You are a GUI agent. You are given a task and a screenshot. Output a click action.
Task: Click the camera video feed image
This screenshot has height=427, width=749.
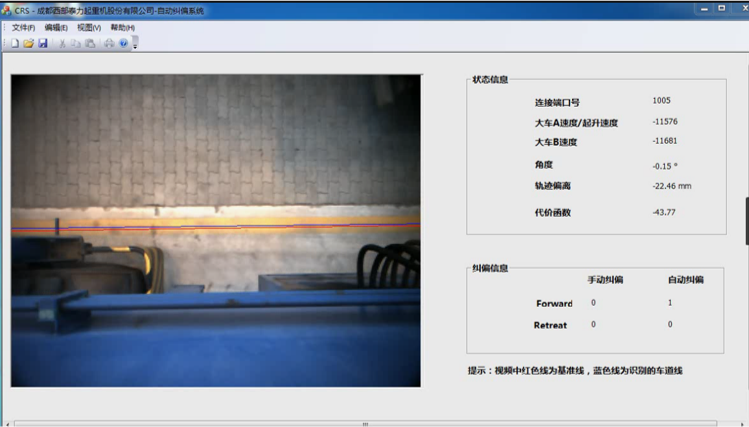point(215,230)
